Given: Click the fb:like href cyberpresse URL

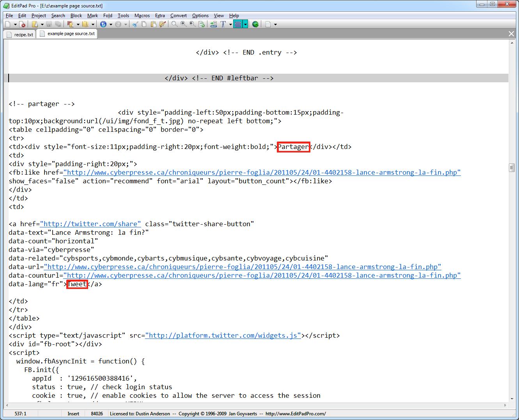Looking at the screenshot, I should pyautogui.click(x=262, y=172).
